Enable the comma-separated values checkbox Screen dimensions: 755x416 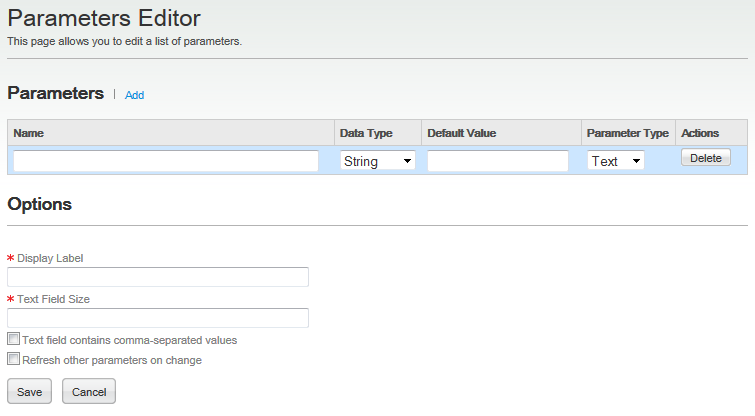click(x=13, y=340)
